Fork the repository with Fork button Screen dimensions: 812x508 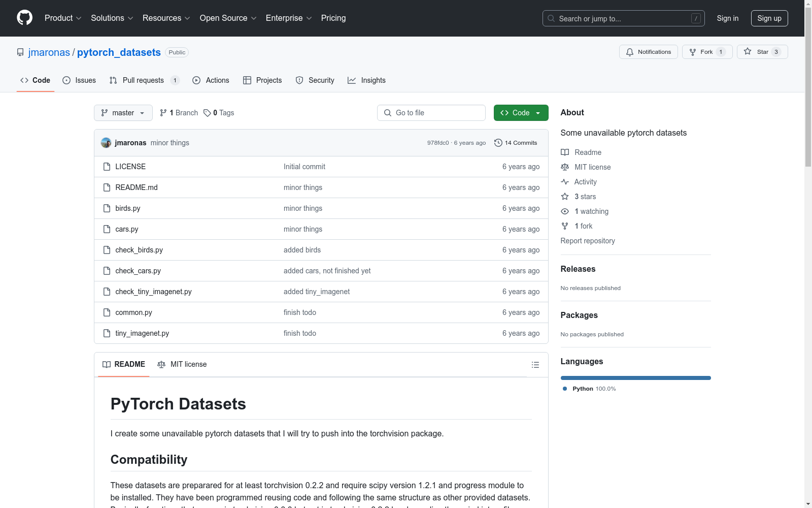[x=707, y=52]
